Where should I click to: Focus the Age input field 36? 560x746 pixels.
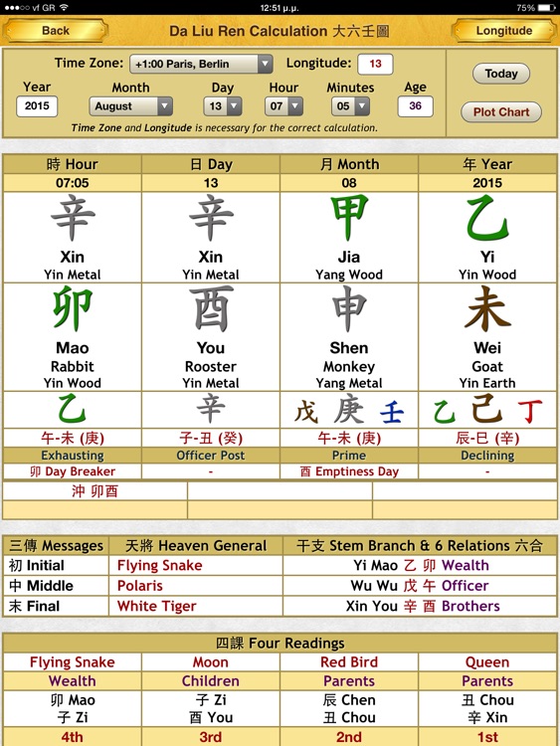pos(416,106)
